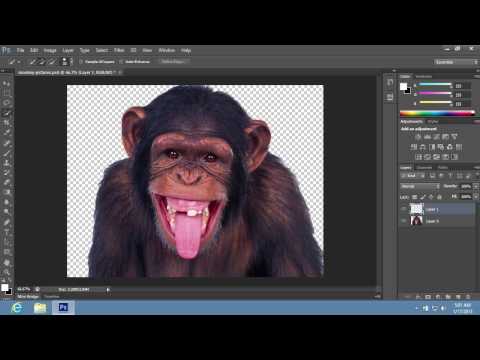480x360 pixels.
Task: Select the Eyedropper tool
Action: point(7,132)
